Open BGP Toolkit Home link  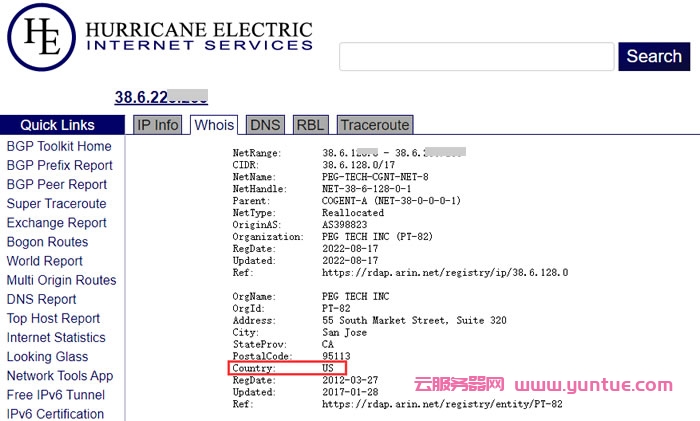59,146
